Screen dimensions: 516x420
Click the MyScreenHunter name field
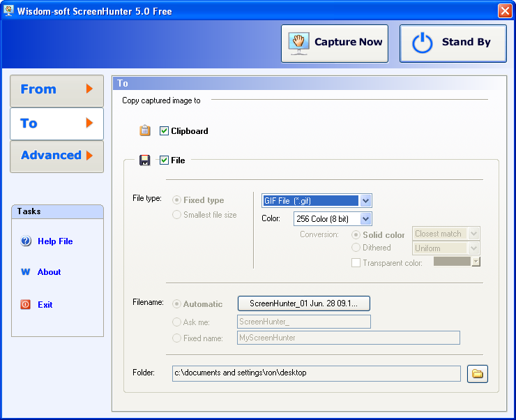pos(349,338)
